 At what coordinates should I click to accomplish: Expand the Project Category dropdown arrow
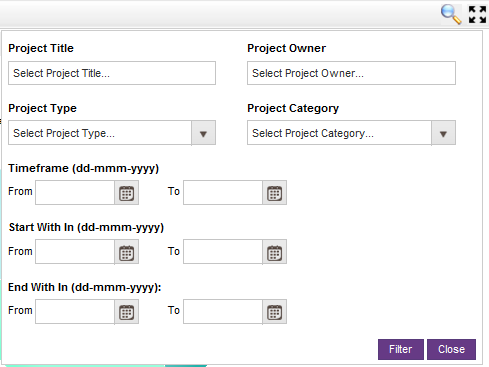(443, 133)
